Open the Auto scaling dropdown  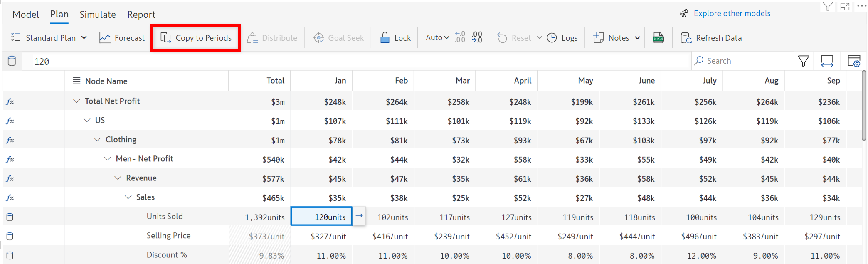pyautogui.click(x=437, y=38)
